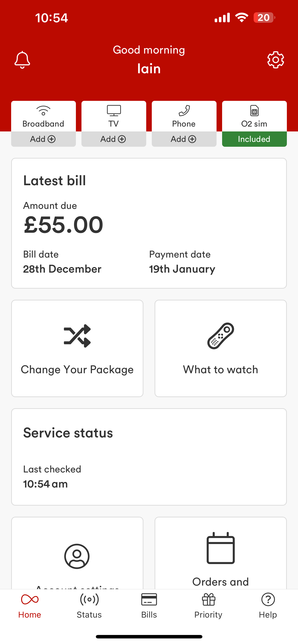298x644 pixels.
Task: Open Change Your Package shuffle icon tile
Action: [77, 348]
